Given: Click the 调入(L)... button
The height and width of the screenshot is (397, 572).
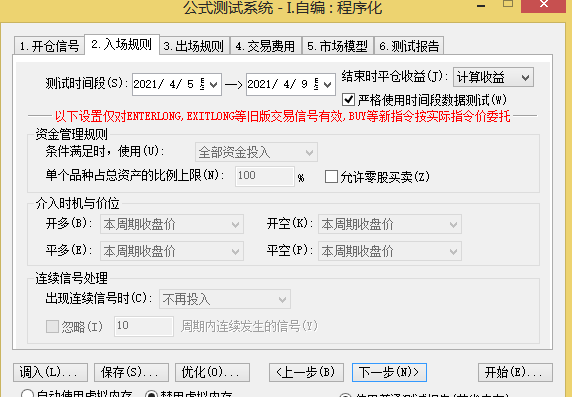Looking at the screenshot, I should [x=50, y=372].
